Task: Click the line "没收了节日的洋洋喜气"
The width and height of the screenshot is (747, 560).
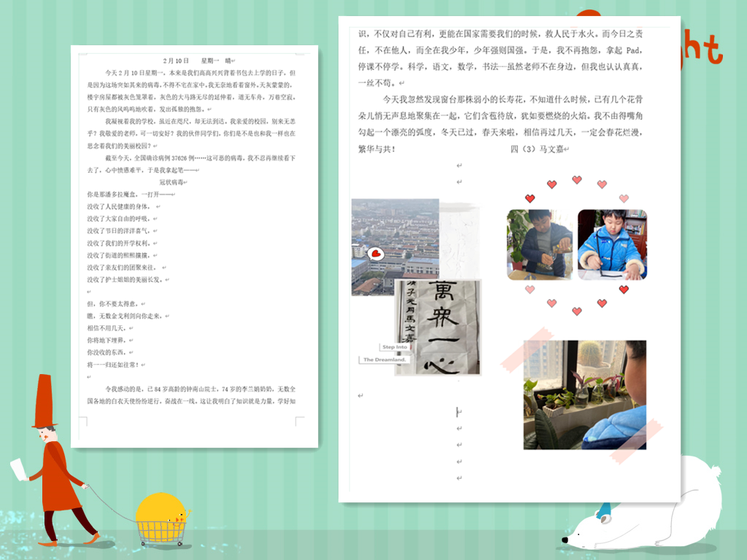Action: [x=119, y=231]
